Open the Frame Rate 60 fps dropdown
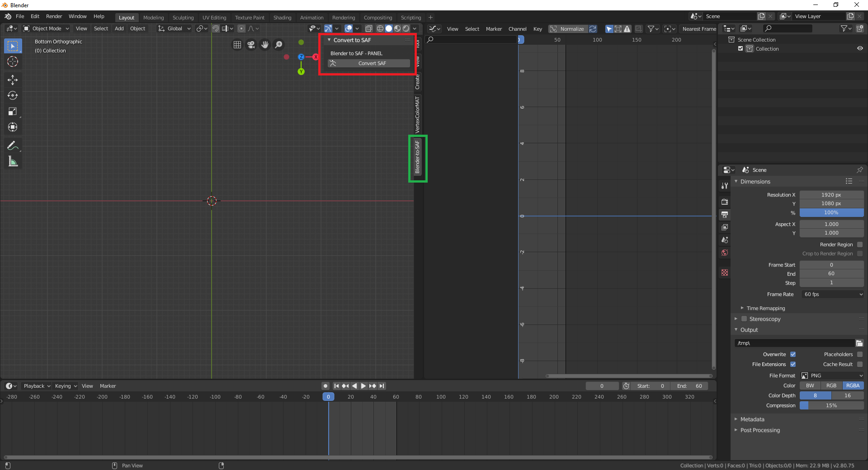Image resolution: width=868 pixels, height=470 pixels. (832, 294)
